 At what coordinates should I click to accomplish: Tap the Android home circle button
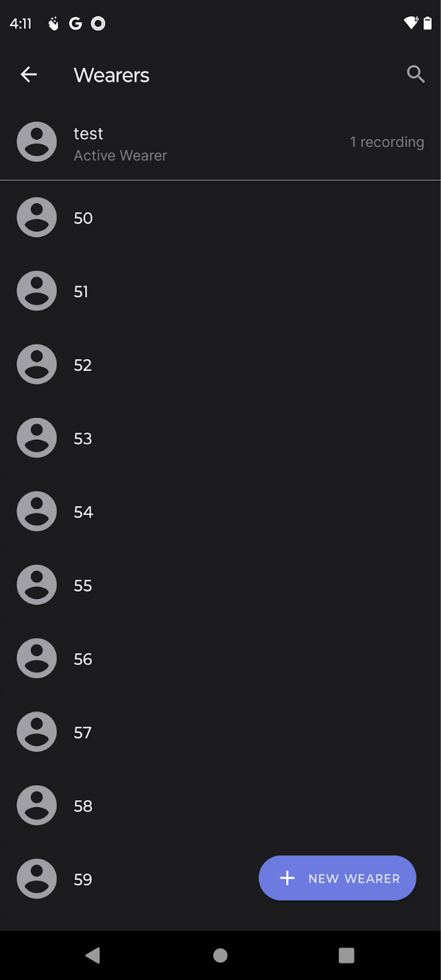coord(221,956)
